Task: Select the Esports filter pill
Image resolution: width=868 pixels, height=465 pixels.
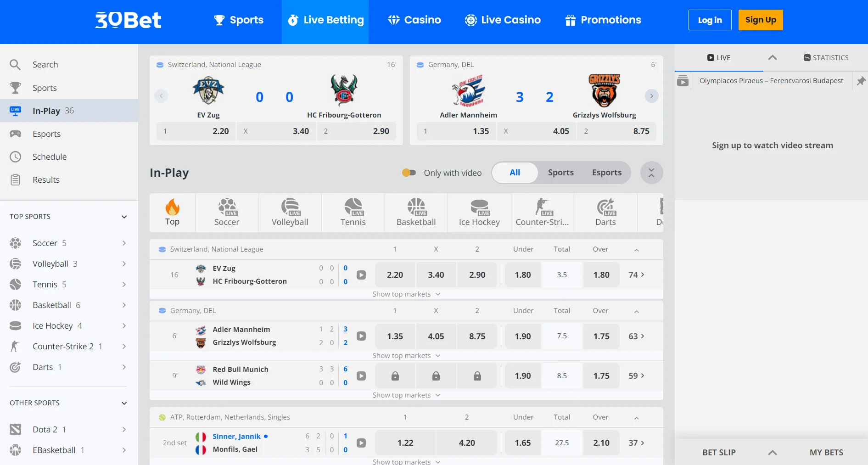Action: pyautogui.click(x=607, y=173)
